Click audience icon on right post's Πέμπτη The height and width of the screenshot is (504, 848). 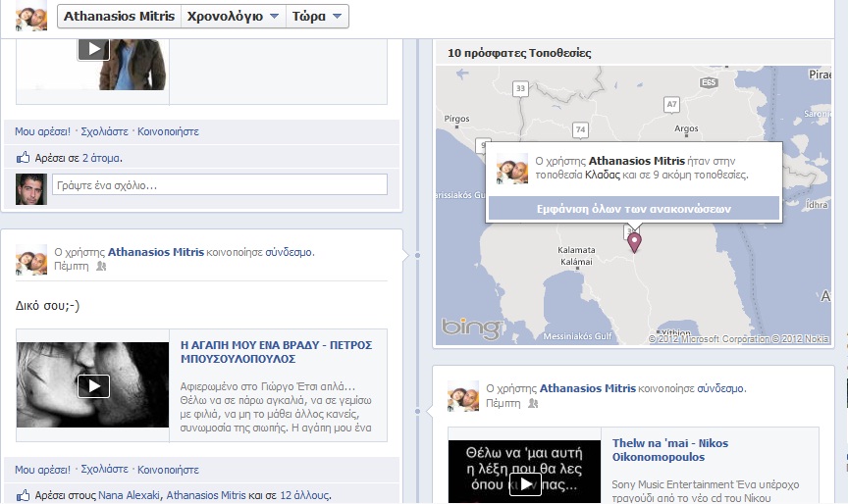(533, 403)
